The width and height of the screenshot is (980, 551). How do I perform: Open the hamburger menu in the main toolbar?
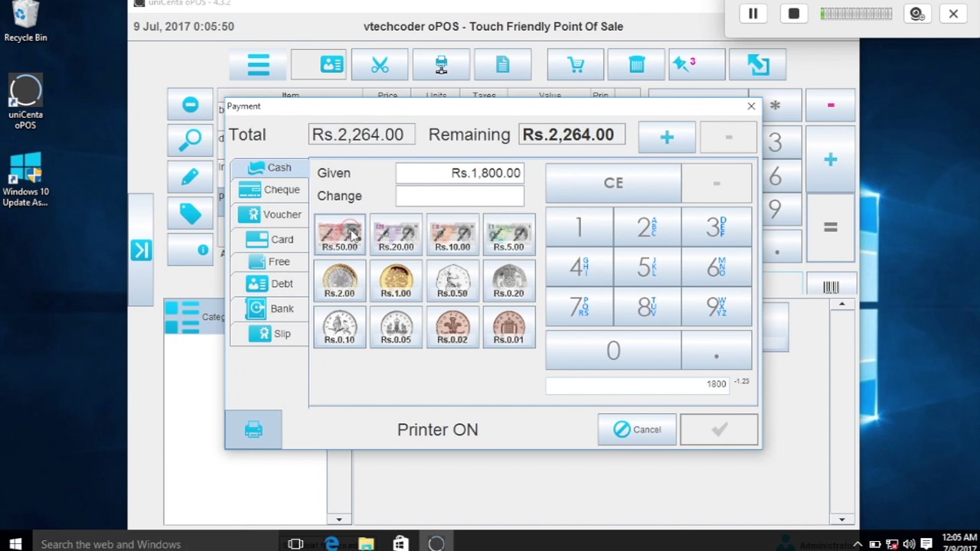click(258, 65)
